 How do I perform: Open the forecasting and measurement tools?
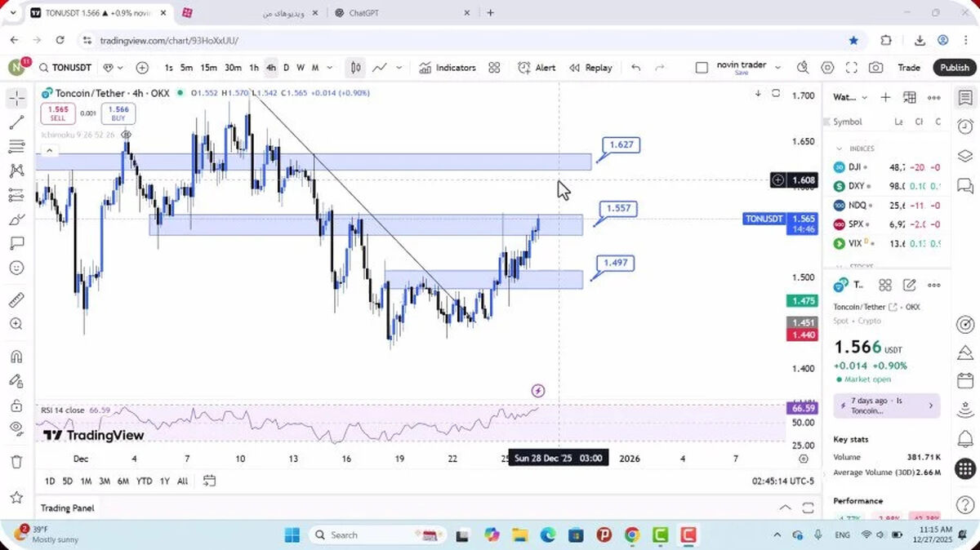[x=16, y=195]
